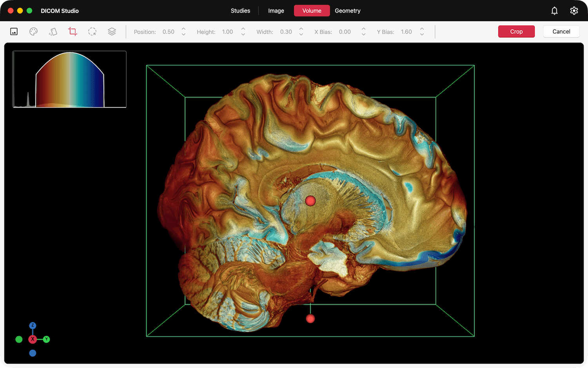Screen dimensions: 588x368
Task: Click the Y Bias value 1.60
Action: coord(407,32)
